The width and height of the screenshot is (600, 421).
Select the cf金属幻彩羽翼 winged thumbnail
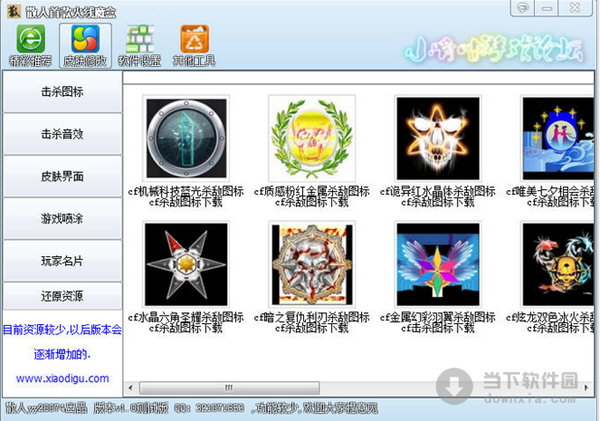tap(438, 264)
